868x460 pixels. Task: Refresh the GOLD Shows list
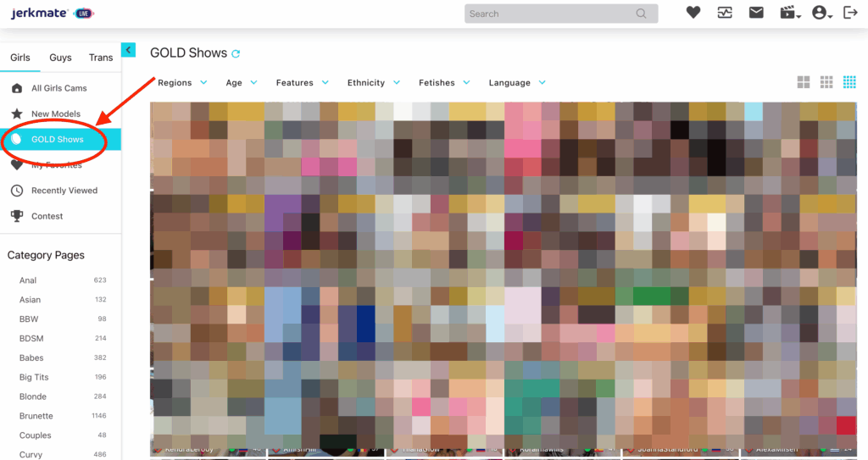(236, 53)
